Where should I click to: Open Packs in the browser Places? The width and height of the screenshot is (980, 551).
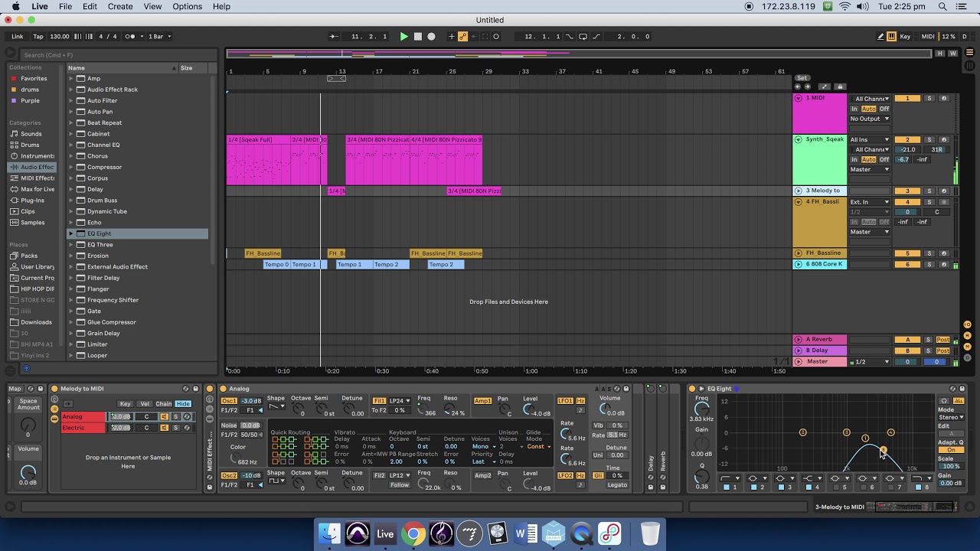(x=29, y=256)
